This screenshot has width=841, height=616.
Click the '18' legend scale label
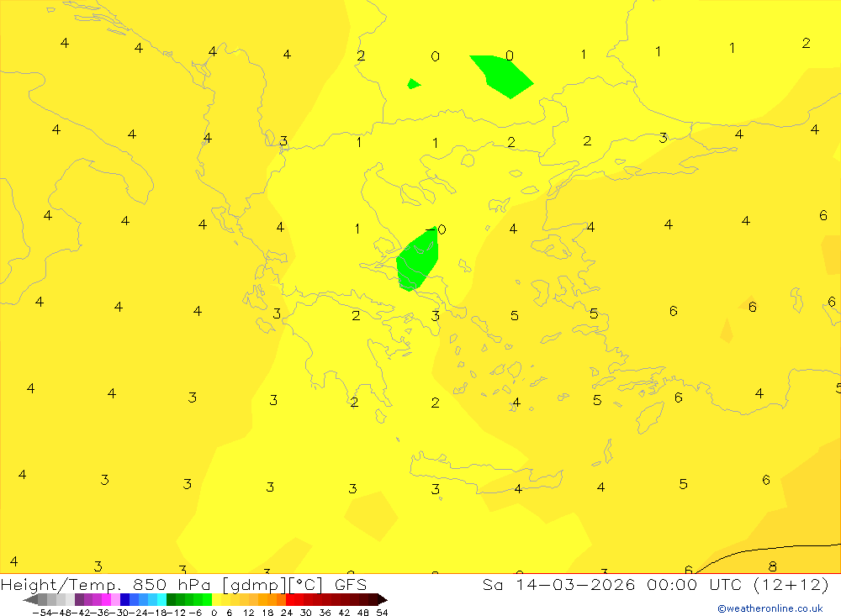pyautogui.click(x=267, y=613)
